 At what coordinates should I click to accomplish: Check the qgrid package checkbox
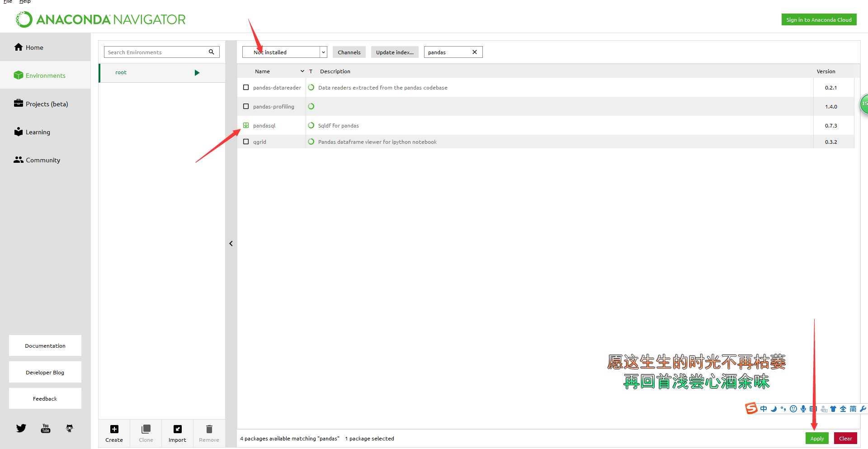pos(246,142)
